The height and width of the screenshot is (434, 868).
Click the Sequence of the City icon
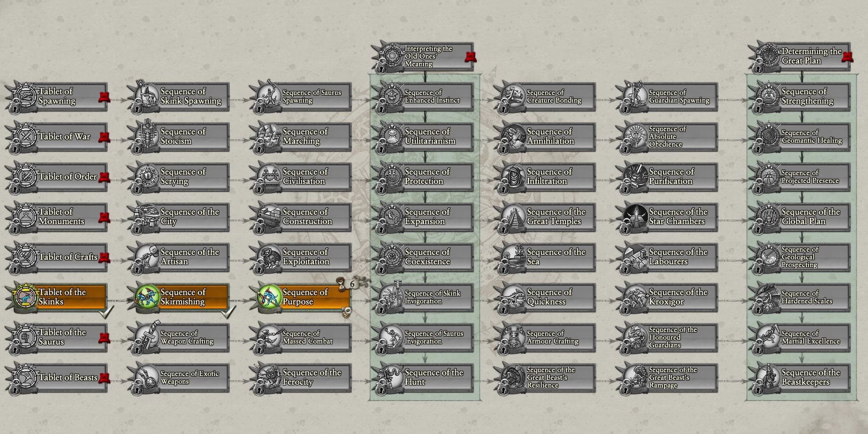[x=147, y=216]
